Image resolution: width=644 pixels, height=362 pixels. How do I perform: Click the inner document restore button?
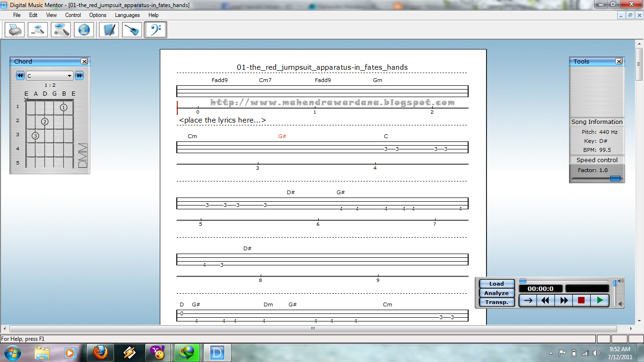630,15
